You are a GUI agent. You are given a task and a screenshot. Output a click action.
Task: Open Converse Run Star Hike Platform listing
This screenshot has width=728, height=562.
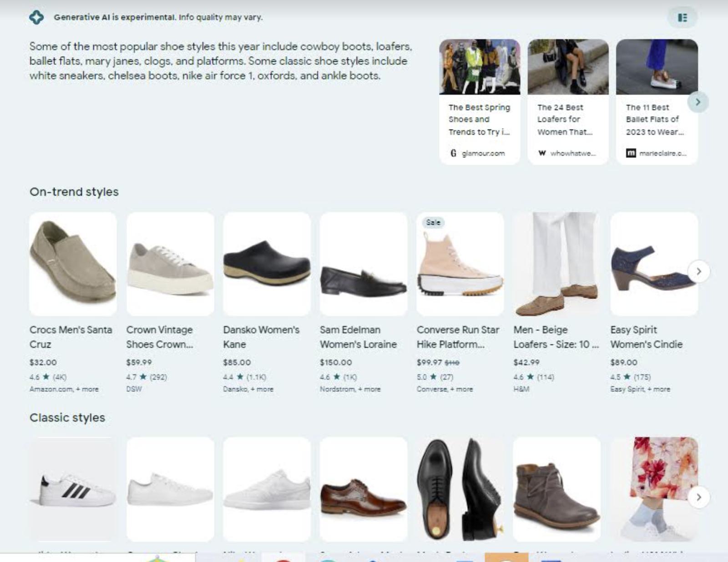click(458, 337)
